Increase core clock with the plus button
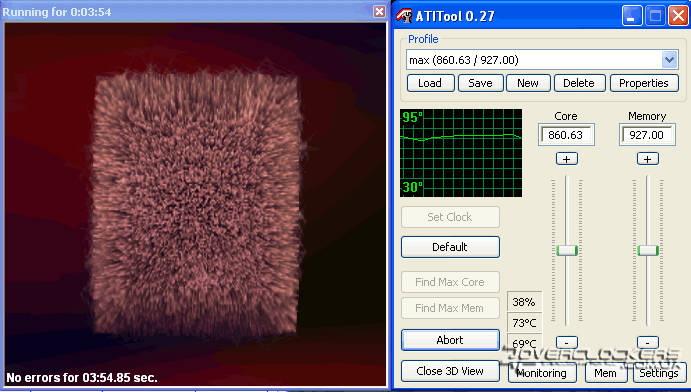 567,159
